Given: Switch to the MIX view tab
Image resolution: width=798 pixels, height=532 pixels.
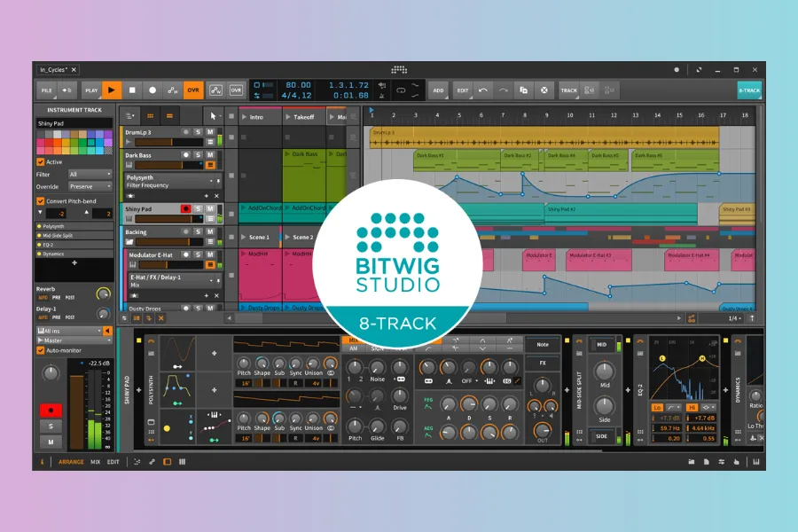Looking at the screenshot, I should (x=95, y=462).
